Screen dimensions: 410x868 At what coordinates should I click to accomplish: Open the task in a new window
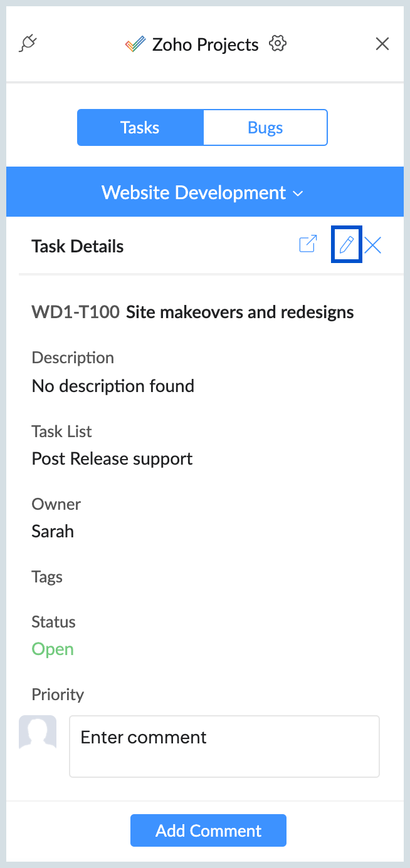point(308,244)
